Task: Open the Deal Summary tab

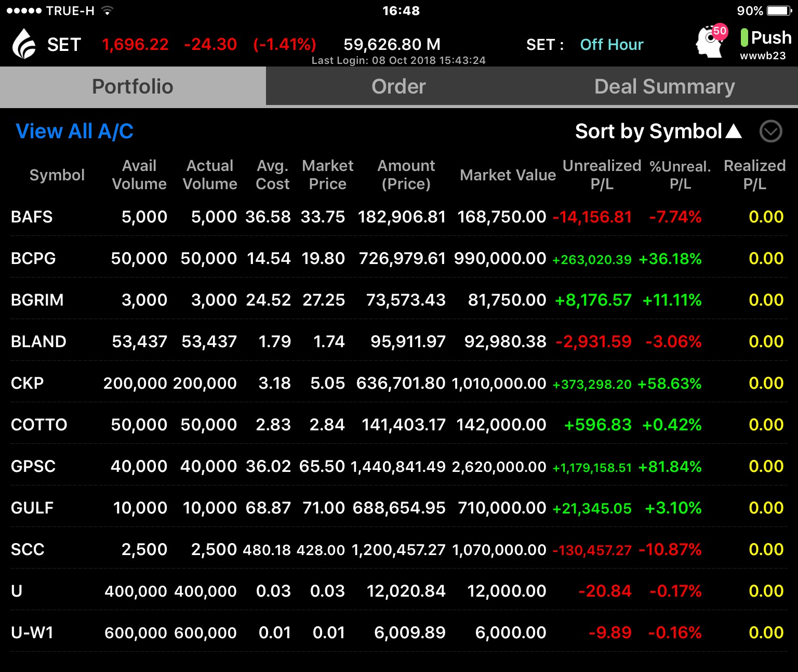Action: pos(664,86)
